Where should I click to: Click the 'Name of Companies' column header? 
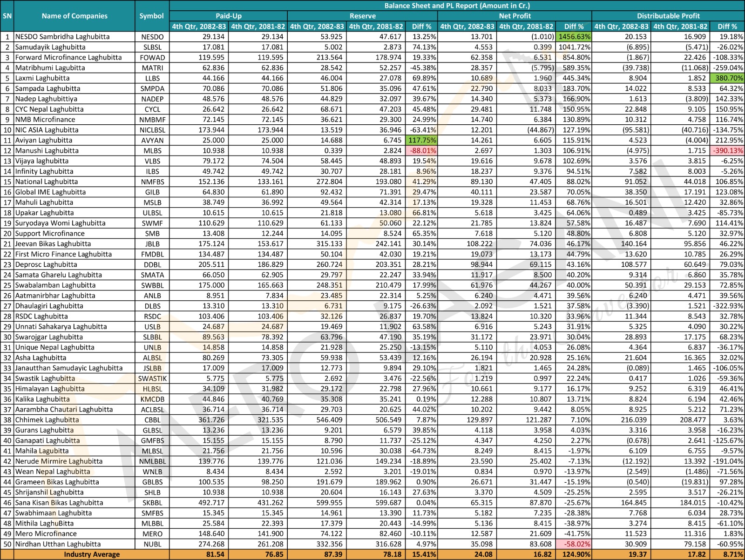click(x=74, y=16)
